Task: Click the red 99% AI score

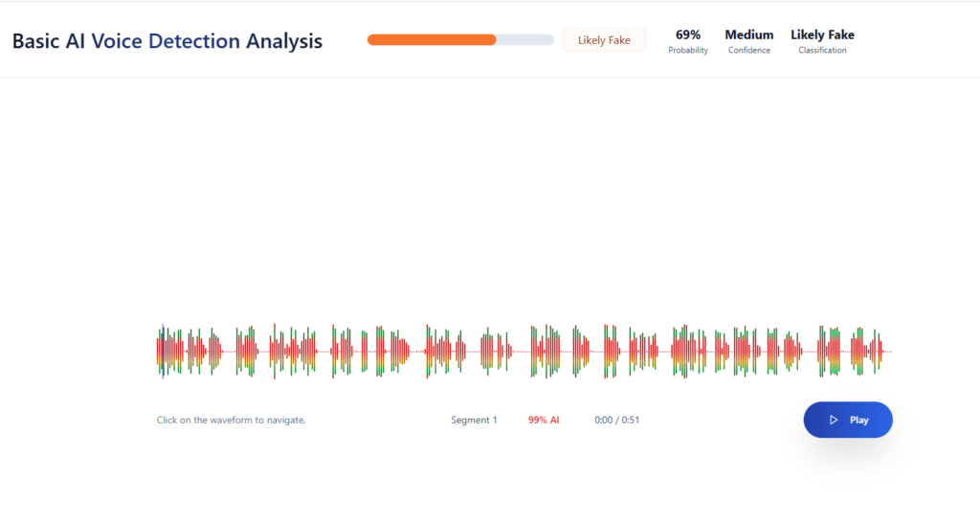Action: point(543,420)
